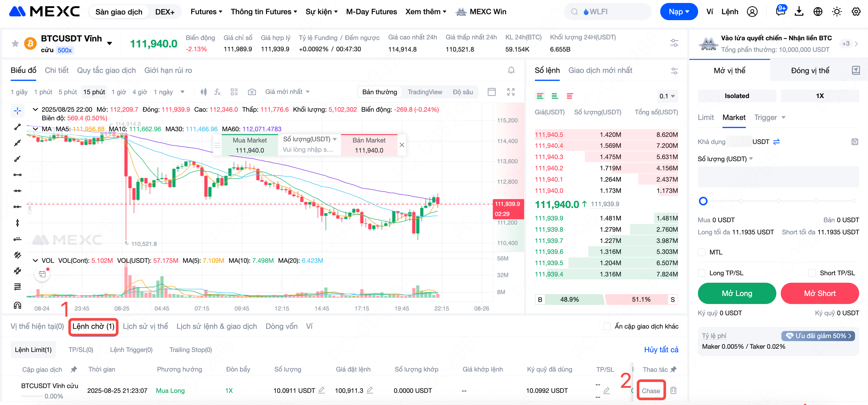
Task: Open the indicators fx icon
Action: tap(217, 92)
